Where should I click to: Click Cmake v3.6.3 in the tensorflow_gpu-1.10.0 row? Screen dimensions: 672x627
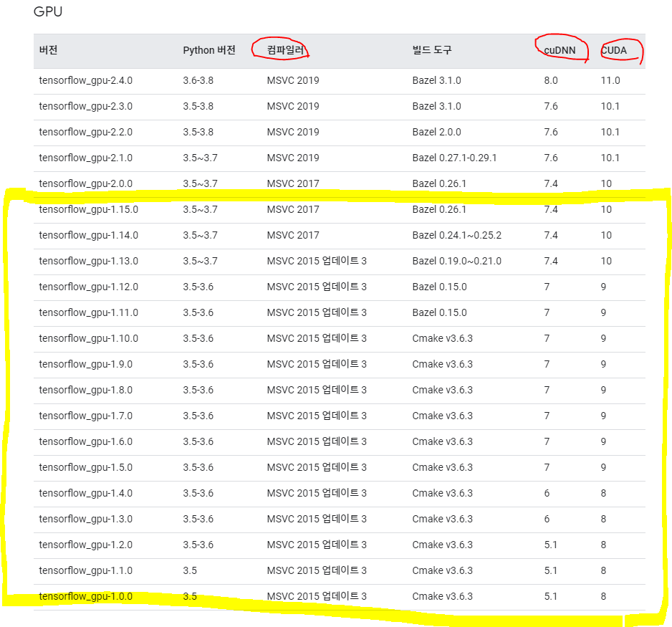pos(442,338)
